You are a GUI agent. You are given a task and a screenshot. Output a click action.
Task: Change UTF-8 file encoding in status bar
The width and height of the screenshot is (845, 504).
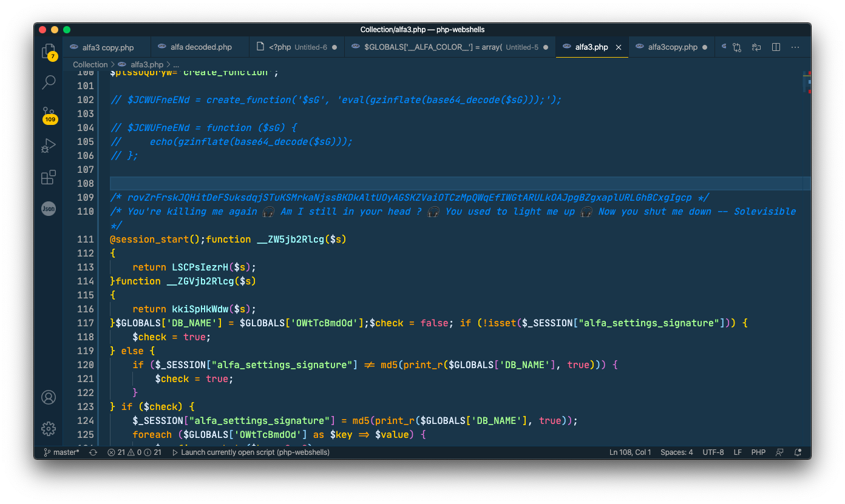pos(713,452)
